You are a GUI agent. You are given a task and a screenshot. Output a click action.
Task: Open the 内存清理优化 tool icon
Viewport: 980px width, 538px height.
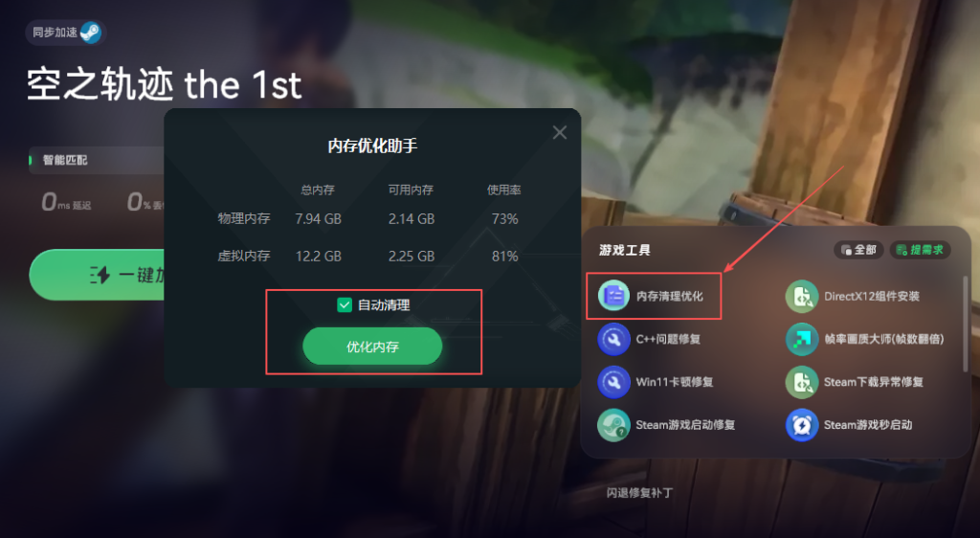(x=613, y=296)
